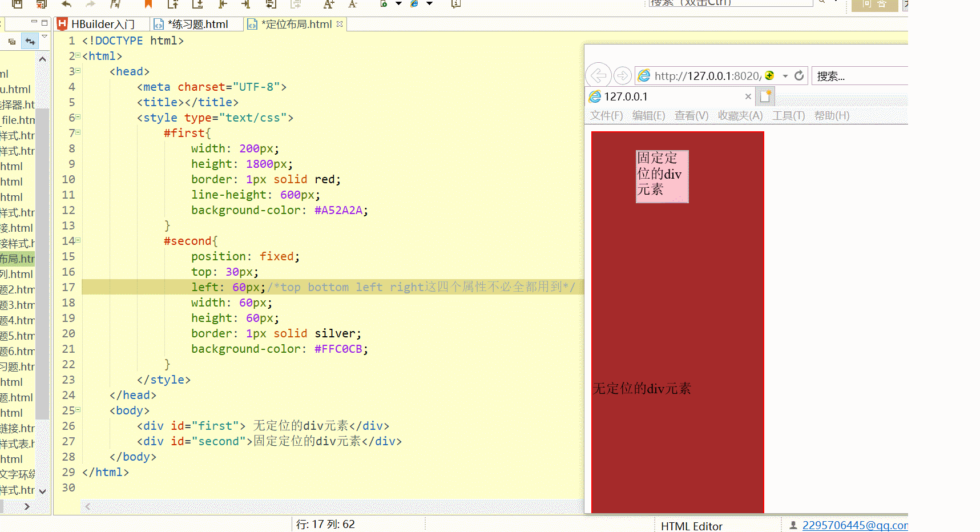This screenshot has width=980, height=532.
Task: Collapse the head fold marker at line 3
Action: click(x=78, y=71)
